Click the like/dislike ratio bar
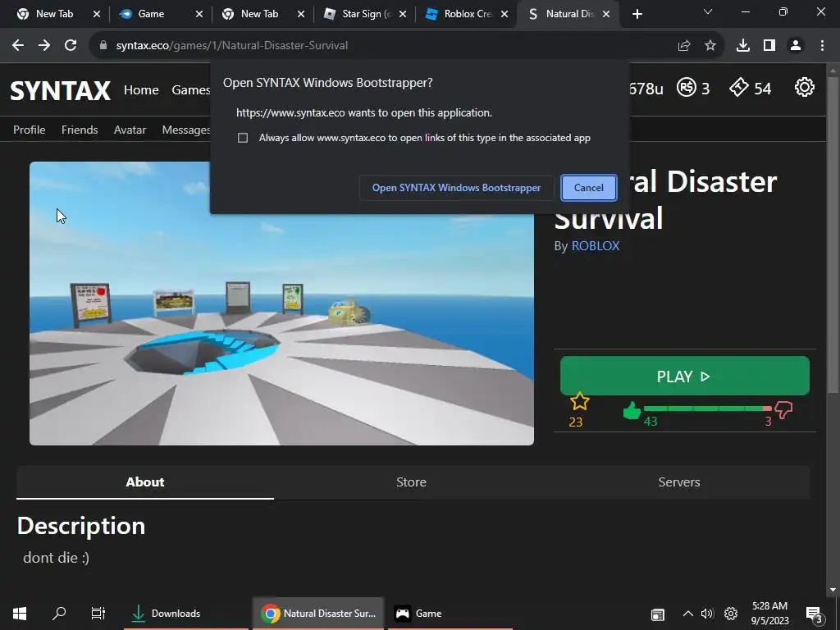The image size is (840, 630). pyautogui.click(x=707, y=409)
